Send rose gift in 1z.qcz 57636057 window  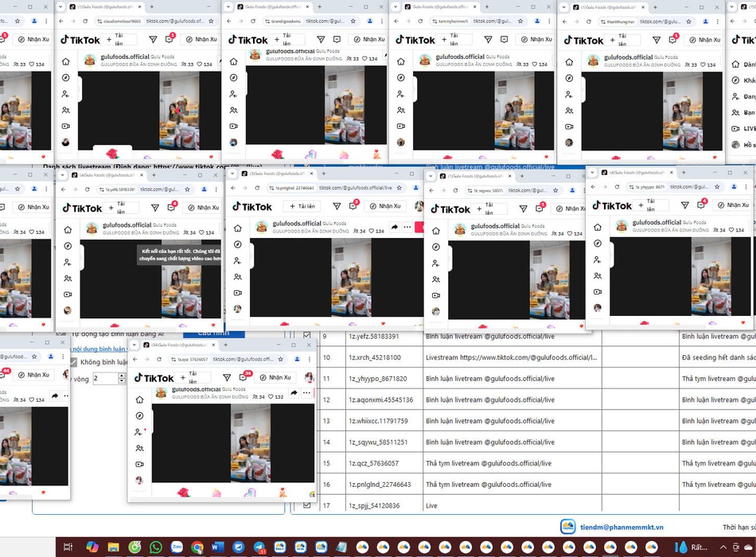click(x=183, y=492)
